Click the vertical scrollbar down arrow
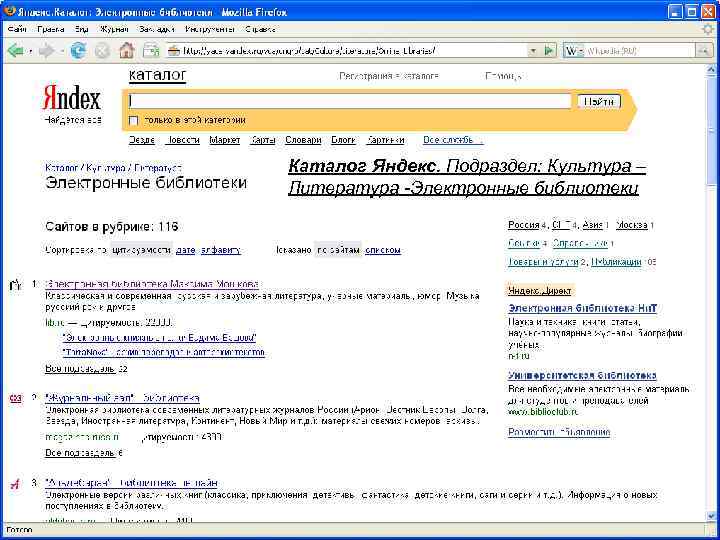The image size is (720, 540). pos(711,517)
